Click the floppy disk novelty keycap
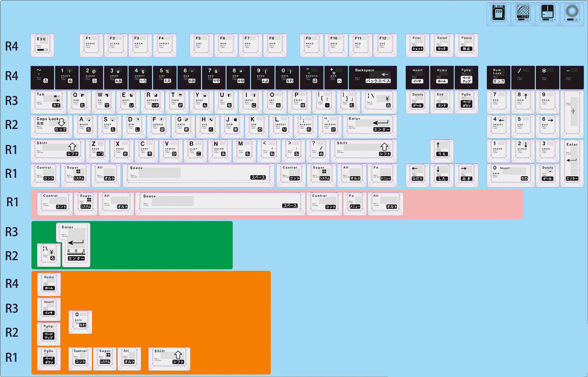 547,13
